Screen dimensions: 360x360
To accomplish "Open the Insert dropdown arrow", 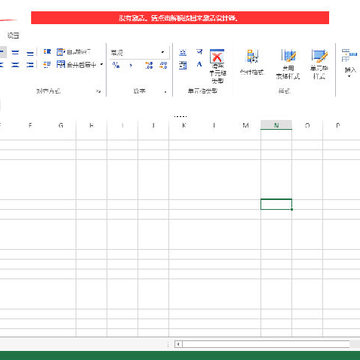I will point(349,76).
